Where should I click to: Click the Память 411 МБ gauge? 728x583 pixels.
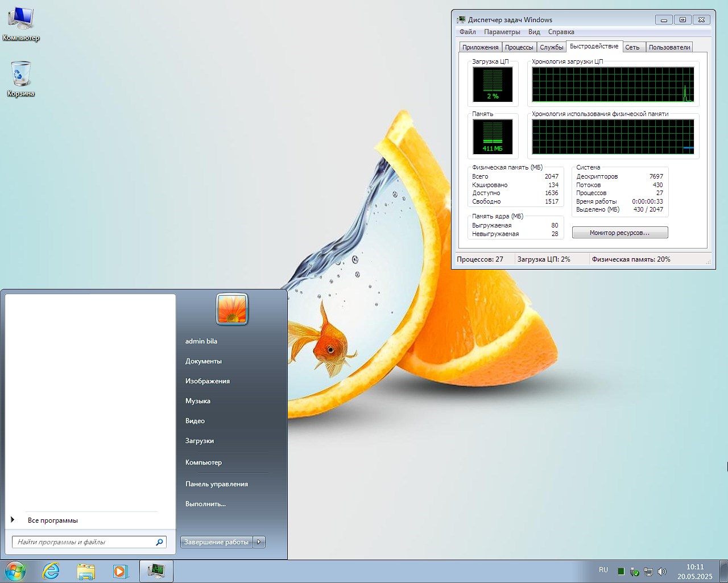click(x=493, y=137)
